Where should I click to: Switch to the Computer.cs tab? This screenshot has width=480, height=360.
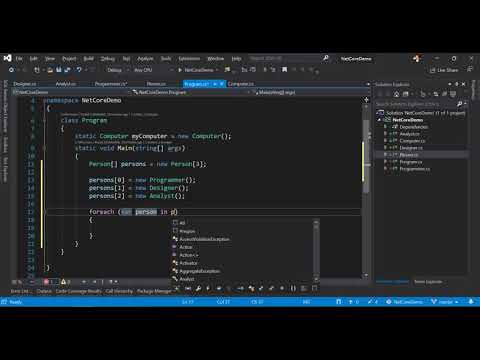(x=241, y=84)
